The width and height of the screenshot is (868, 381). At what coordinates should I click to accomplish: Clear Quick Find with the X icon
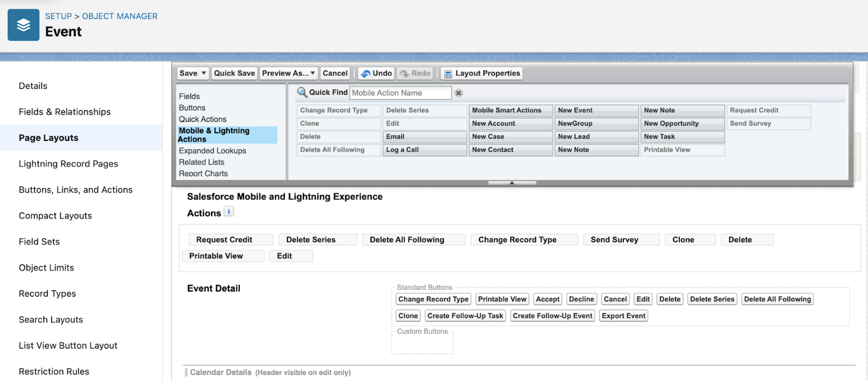click(x=458, y=93)
